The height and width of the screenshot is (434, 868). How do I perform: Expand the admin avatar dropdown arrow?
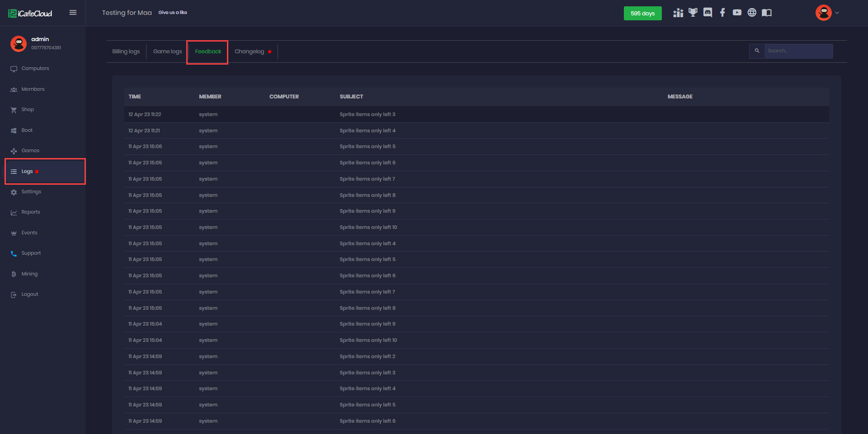pyautogui.click(x=837, y=13)
